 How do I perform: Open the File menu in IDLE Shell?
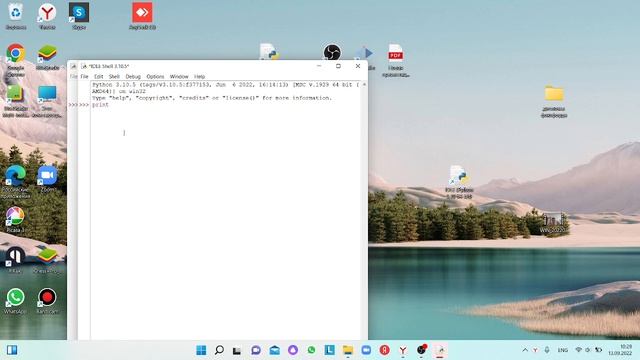(x=84, y=77)
